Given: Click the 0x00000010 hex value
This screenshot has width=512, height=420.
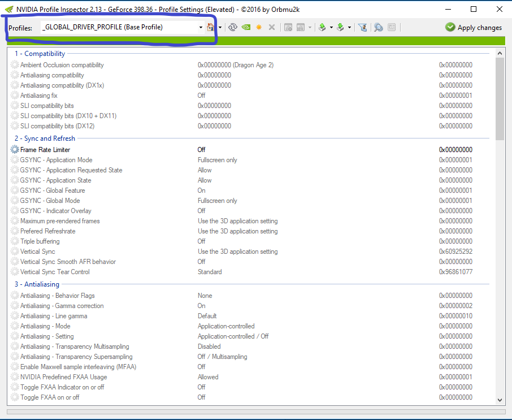Looking at the screenshot, I should 455,316.
